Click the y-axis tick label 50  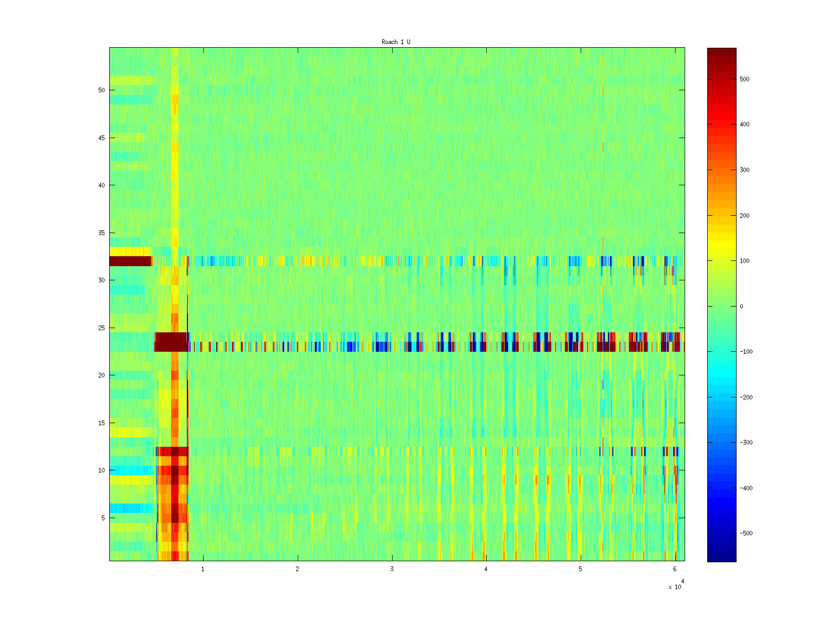(x=101, y=90)
